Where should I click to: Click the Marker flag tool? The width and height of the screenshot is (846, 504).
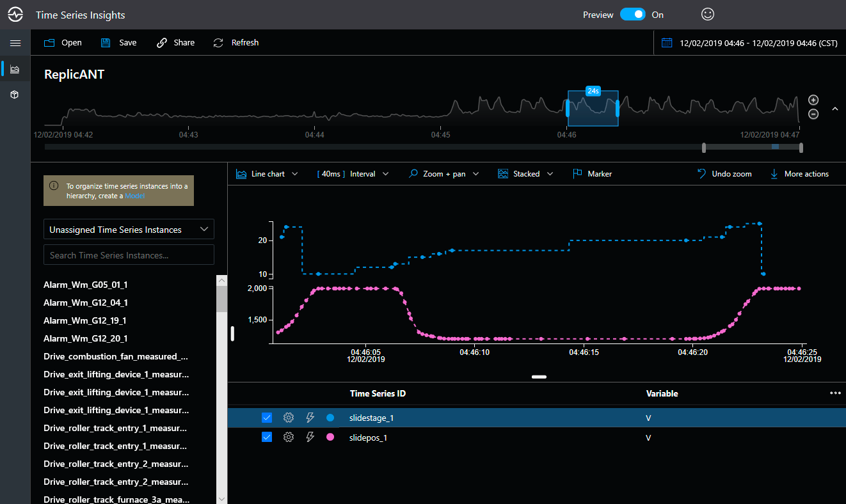pos(592,174)
